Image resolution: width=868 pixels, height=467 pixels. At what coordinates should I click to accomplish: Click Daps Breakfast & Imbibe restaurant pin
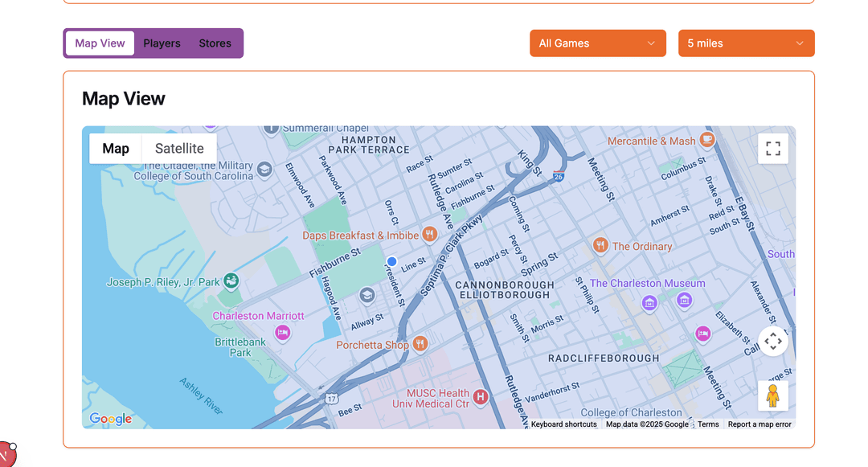429,234
